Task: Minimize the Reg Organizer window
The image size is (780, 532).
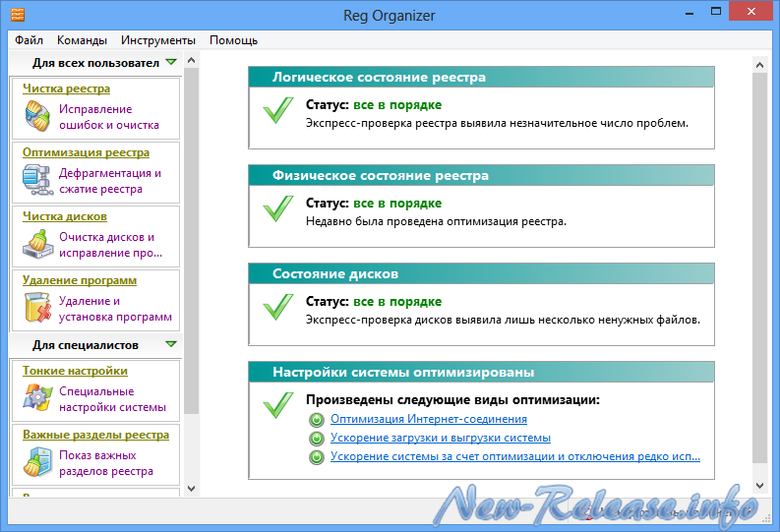Action: 689,12
